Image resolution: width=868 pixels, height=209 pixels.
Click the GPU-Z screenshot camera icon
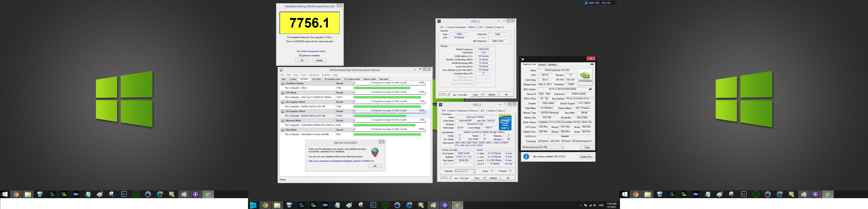click(x=592, y=64)
